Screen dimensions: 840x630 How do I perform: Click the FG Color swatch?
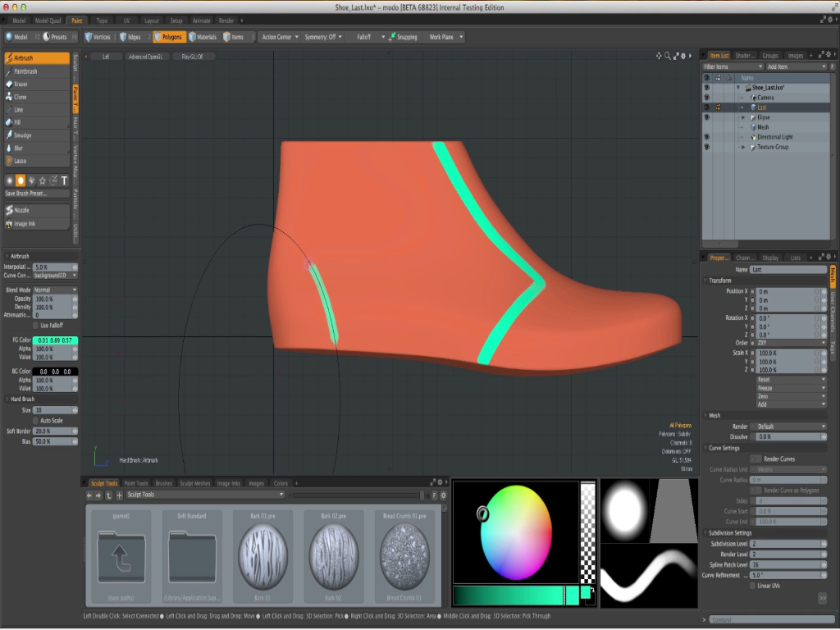click(x=55, y=340)
